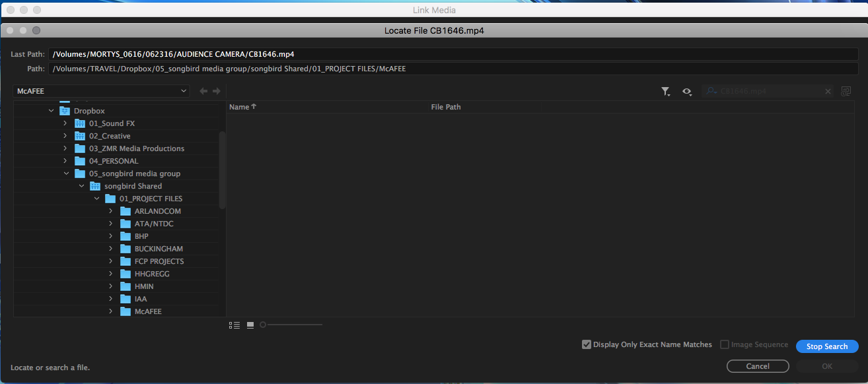Switch to list view icon

pyautogui.click(x=235, y=325)
